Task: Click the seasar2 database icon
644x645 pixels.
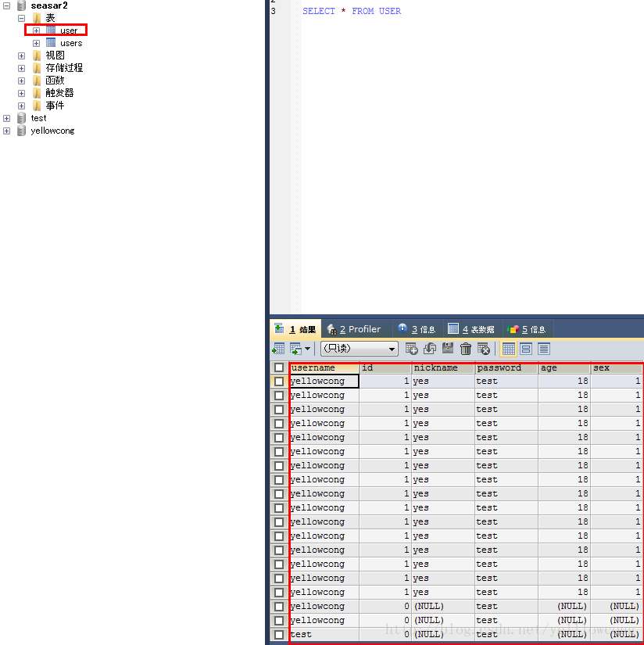Action: 21,5
